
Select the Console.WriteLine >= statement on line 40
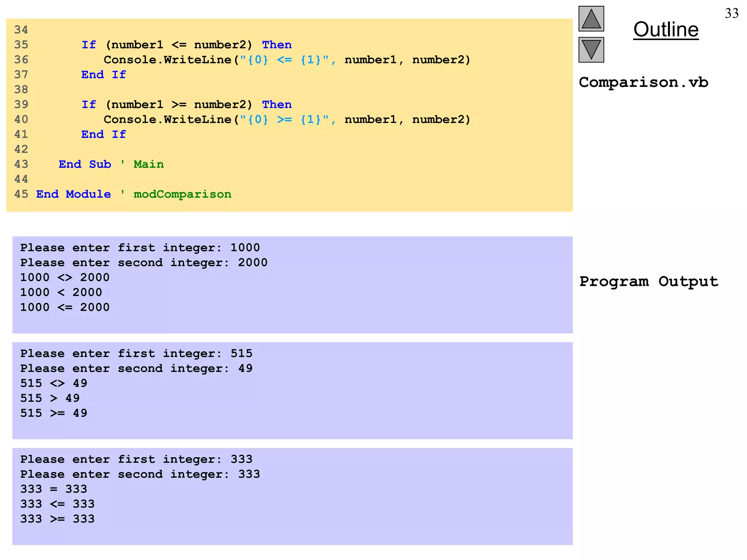[287, 120]
